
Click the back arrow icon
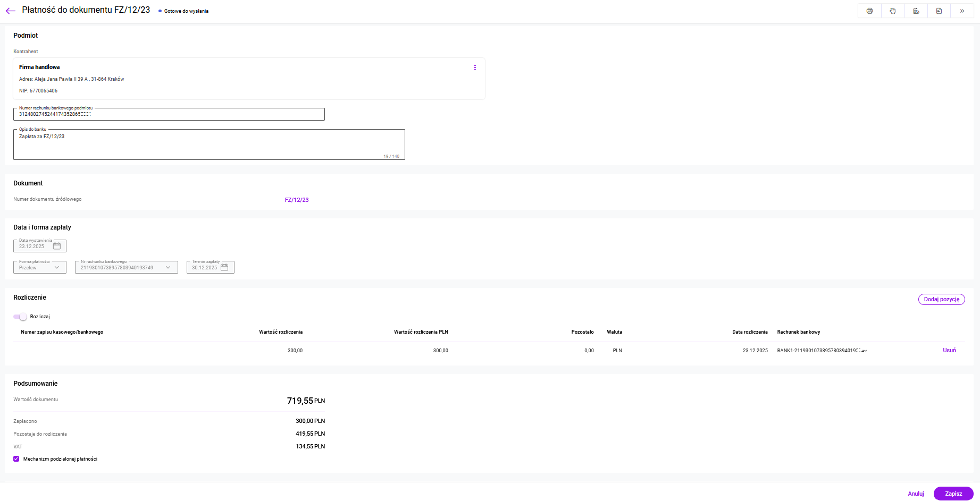(x=11, y=11)
